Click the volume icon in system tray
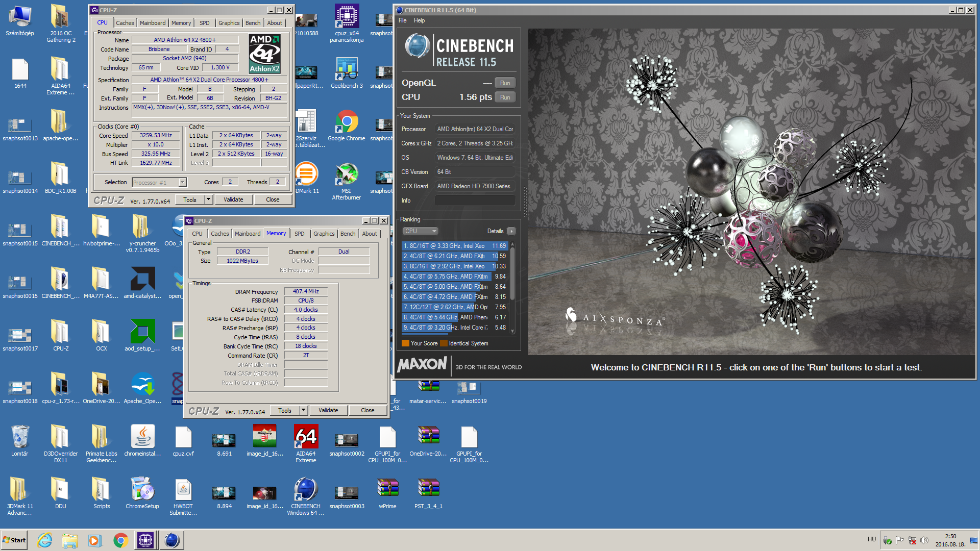This screenshot has width=980, height=551. click(924, 540)
